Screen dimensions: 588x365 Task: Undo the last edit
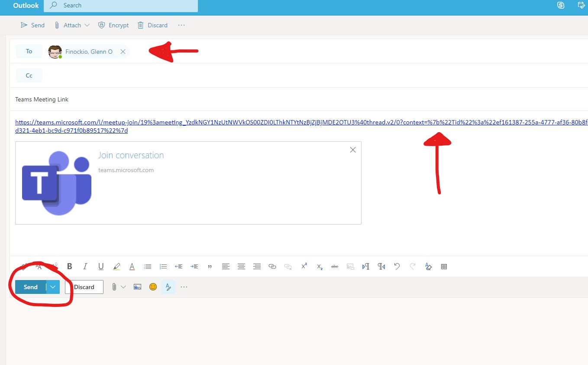397,267
